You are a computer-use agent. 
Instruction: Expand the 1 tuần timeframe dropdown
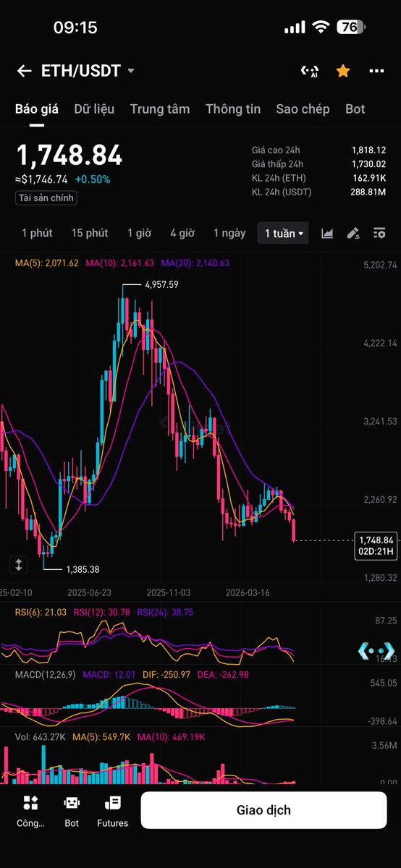[x=284, y=233]
